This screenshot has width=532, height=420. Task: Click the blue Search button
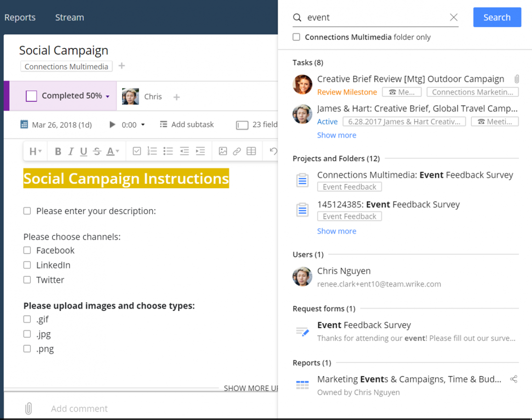tap(497, 17)
